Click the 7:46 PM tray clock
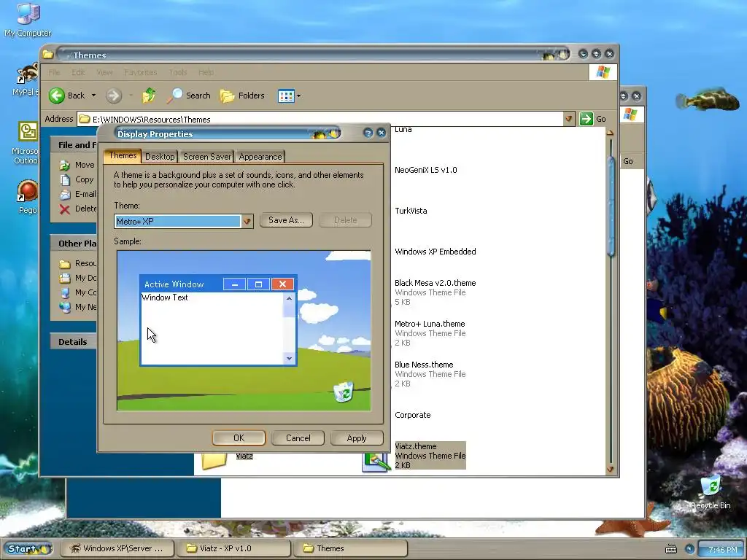Image resolution: width=747 pixels, height=560 pixels. pyautogui.click(x=722, y=550)
